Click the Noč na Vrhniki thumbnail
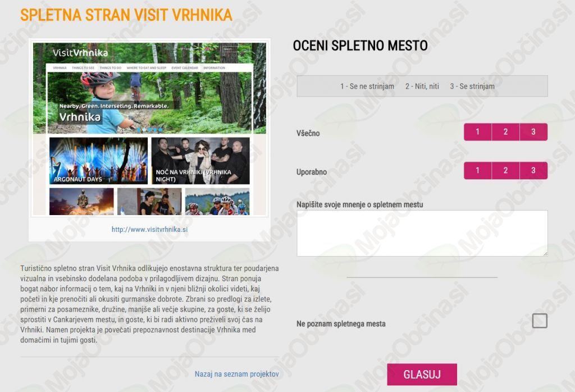Viewport: 575px width, 392px height. [200, 161]
